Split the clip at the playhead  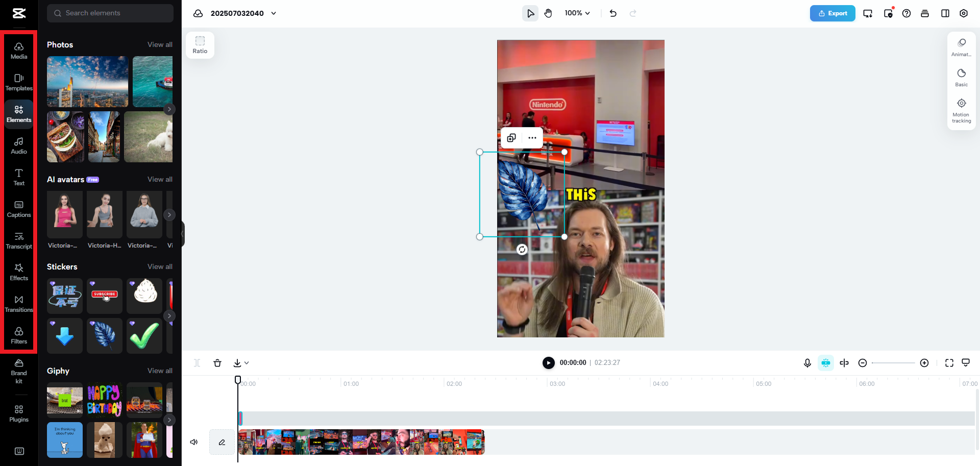click(197, 363)
